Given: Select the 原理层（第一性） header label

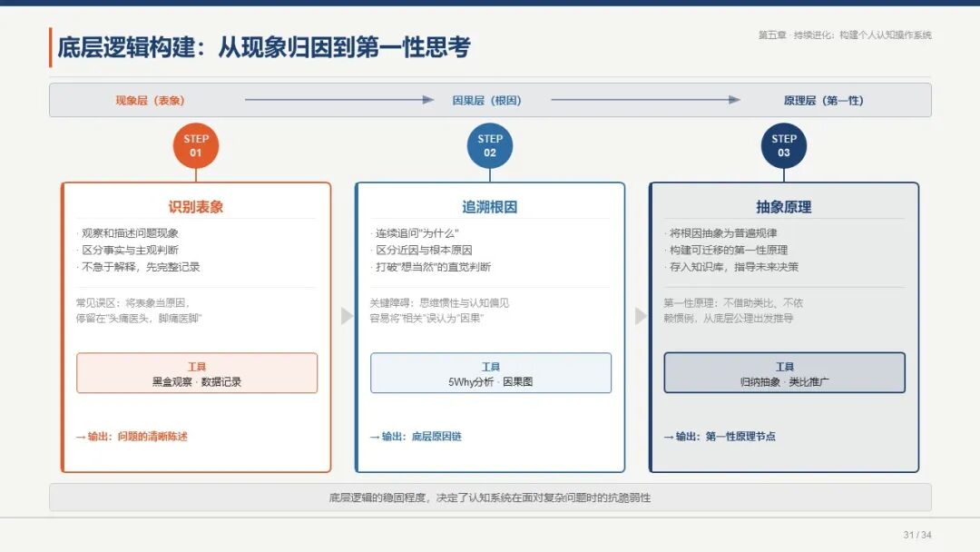Looking at the screenshot, I should pos(824,100).
